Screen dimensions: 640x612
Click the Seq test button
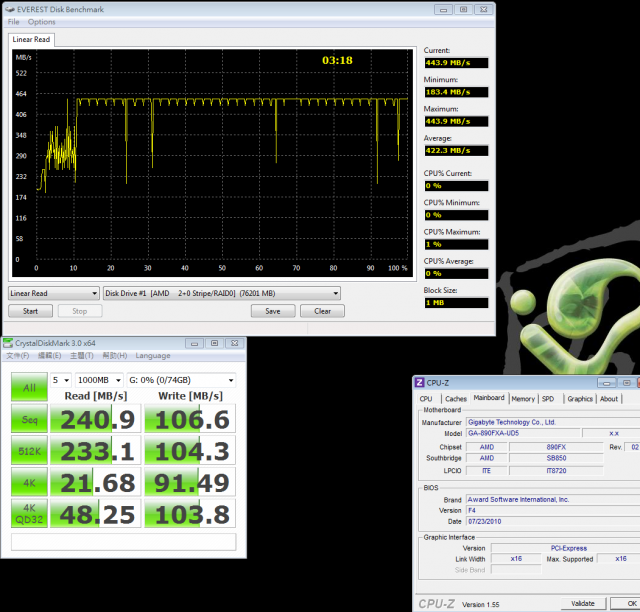29,419
